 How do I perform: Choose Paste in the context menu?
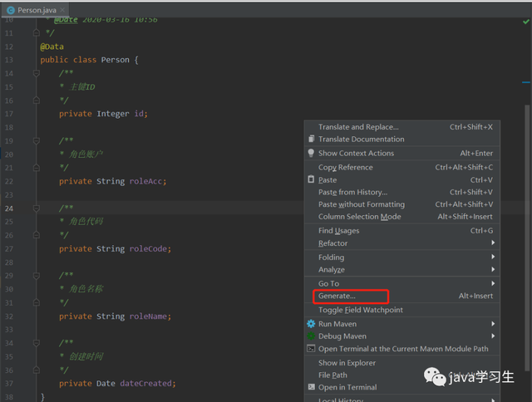pyautogui.click(x=402, y=179)
